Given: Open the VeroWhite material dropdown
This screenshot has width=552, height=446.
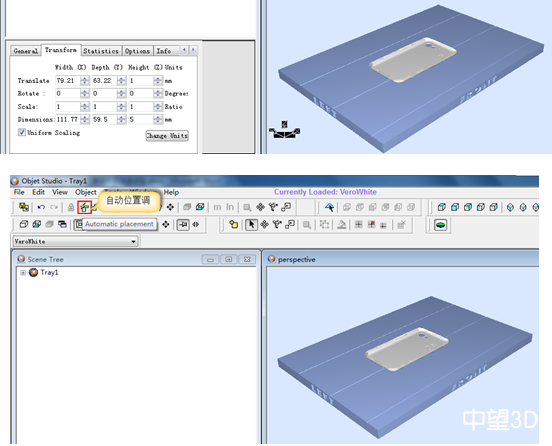Looking at the screenshot, I should [x=75, y=241].
